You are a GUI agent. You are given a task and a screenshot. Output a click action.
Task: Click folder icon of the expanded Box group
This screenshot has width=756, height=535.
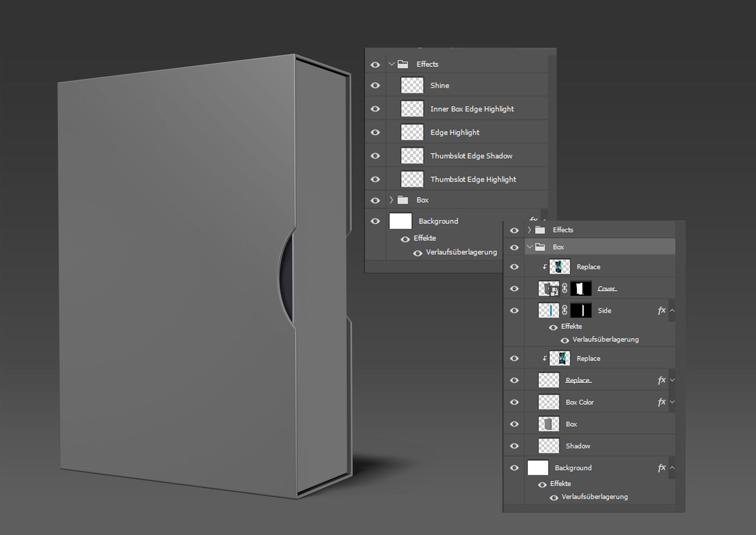540,247
